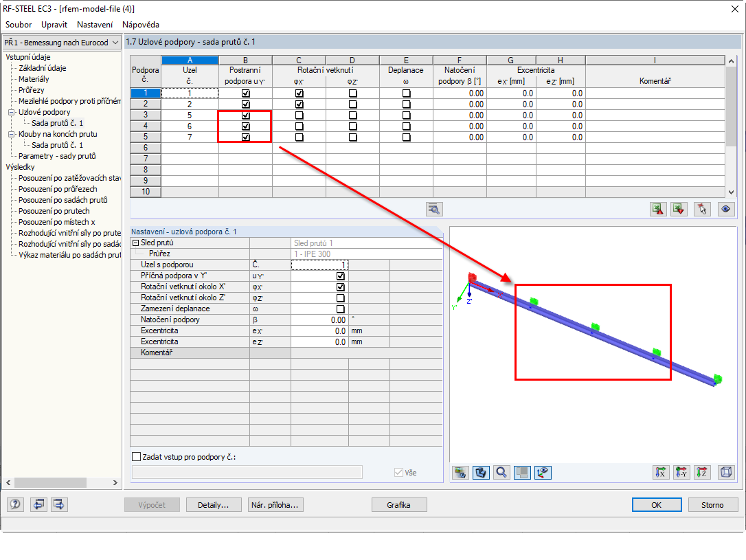Viewport: 746px width, 560px height.
Task: Toggle the transparency overlay squares icon
Action: pos(522,473)
